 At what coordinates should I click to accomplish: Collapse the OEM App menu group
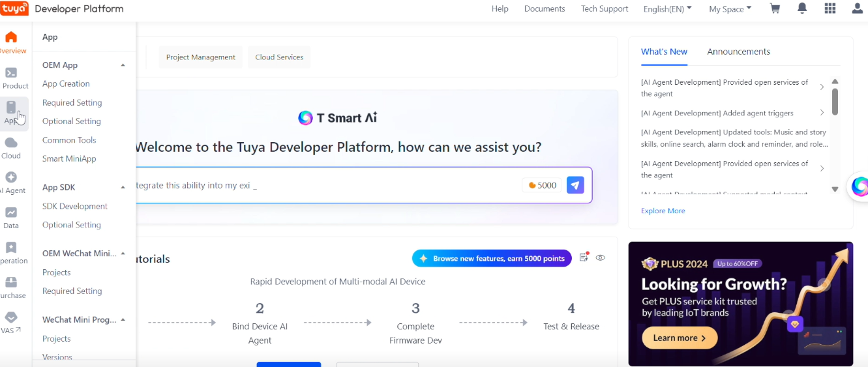point(123,65)
